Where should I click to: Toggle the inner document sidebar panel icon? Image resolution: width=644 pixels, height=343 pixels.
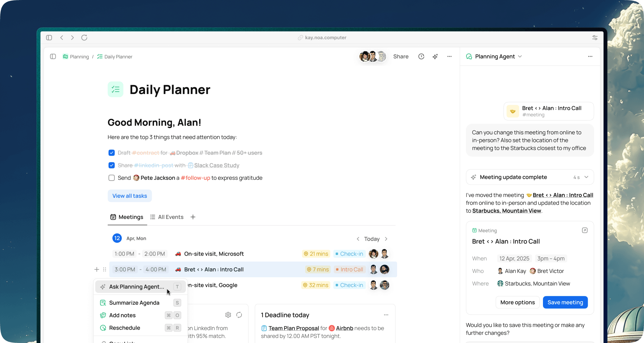pyautogui.click(x=53, y=57)
